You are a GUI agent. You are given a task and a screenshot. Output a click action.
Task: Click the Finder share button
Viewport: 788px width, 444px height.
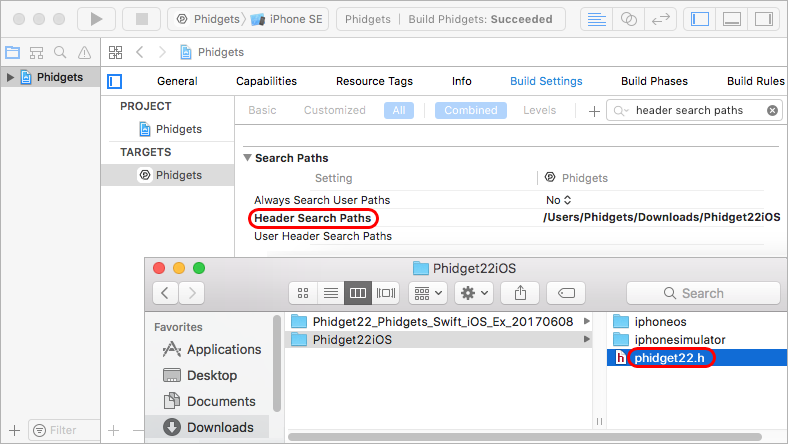pyautogui.click(x=520, y=293)
